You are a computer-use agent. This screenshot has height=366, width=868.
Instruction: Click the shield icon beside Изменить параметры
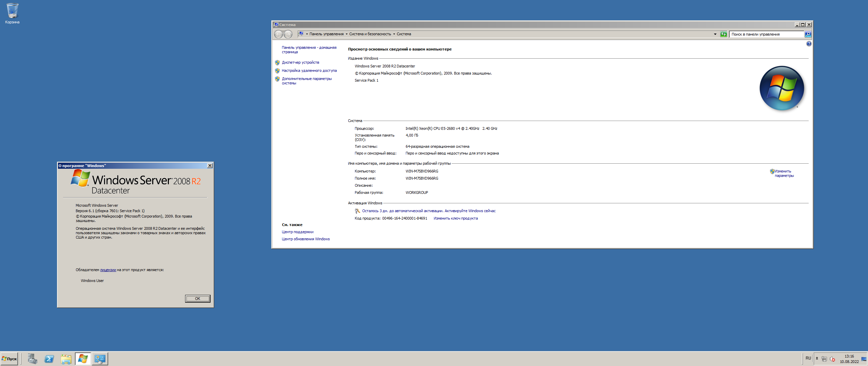(x=772, y=171)
